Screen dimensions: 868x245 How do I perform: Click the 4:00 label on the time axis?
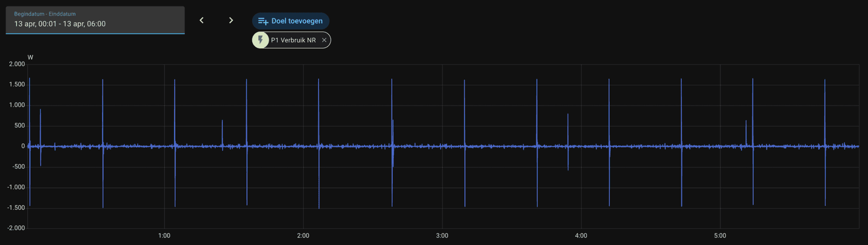click(x=581, y=236)
